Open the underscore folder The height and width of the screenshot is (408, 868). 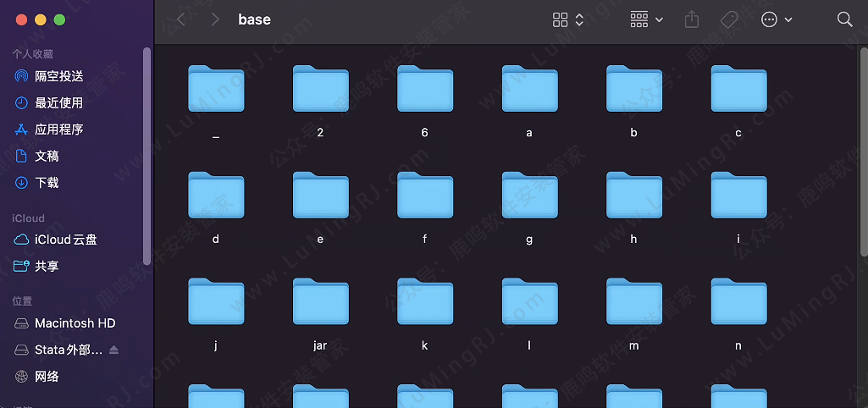pyautogui.click(x=216, y=90)
